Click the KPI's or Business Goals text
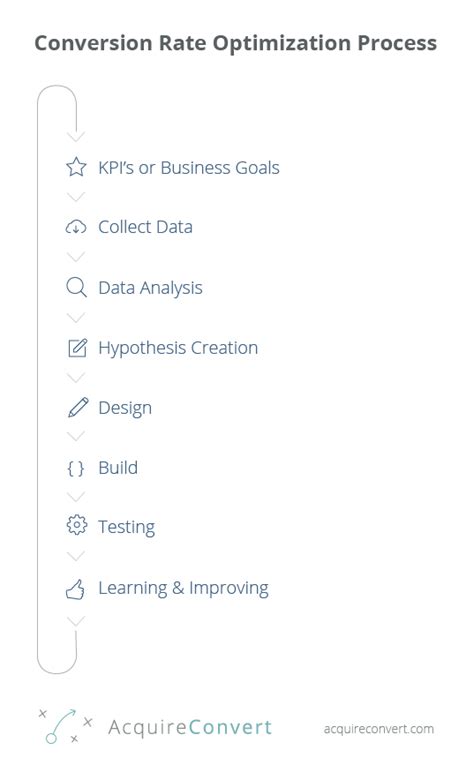Screen dimensions: 474x780 pyautogui.click(x=189, y=168)
